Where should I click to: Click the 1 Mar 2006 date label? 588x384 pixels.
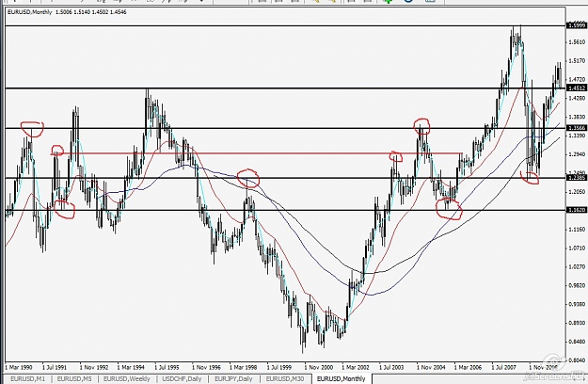point(469,367)
